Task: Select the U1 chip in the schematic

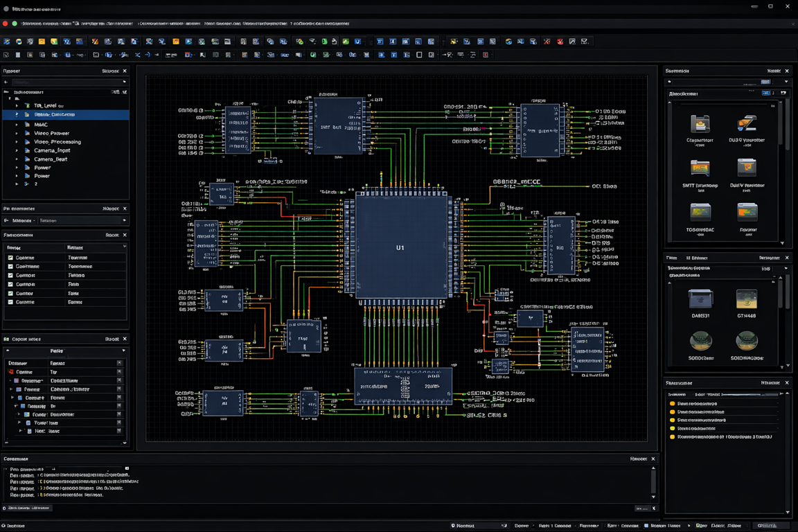Action: [400, 247]
